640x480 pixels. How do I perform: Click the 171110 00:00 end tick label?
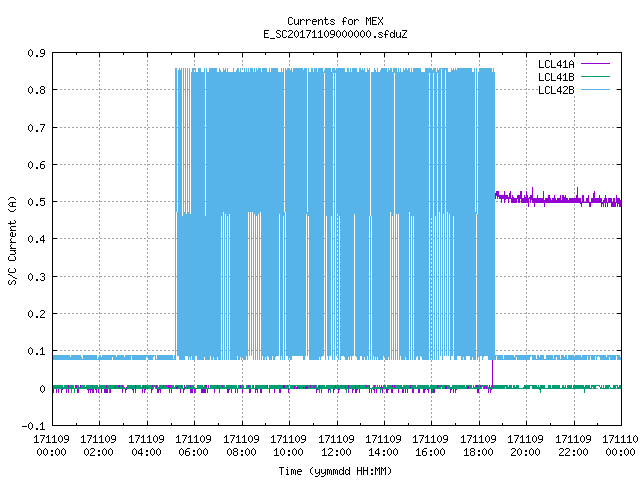click(x=620, y=446)
